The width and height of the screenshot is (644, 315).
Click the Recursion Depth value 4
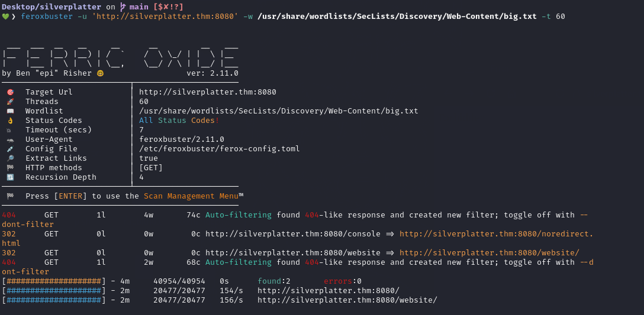141,177
